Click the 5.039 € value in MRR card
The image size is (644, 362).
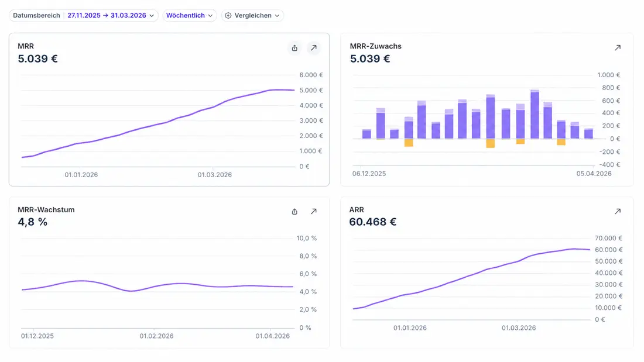pyautogui.click(x=38, y=58)
